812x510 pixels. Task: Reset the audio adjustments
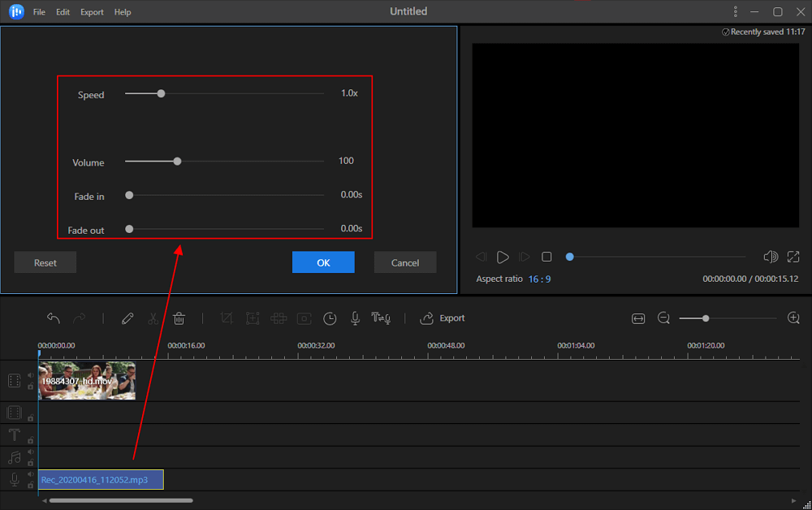point(45,261)
